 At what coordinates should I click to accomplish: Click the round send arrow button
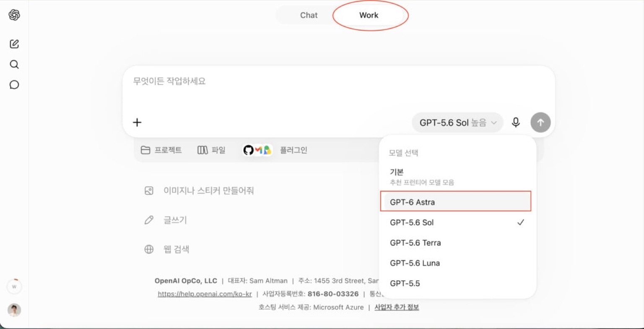(540, 123)
